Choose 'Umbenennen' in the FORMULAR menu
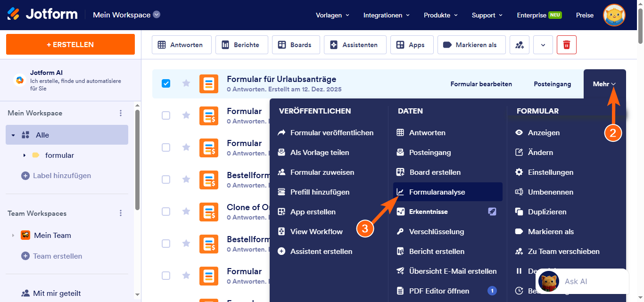 pyautogui.click(x=551, y=192)
